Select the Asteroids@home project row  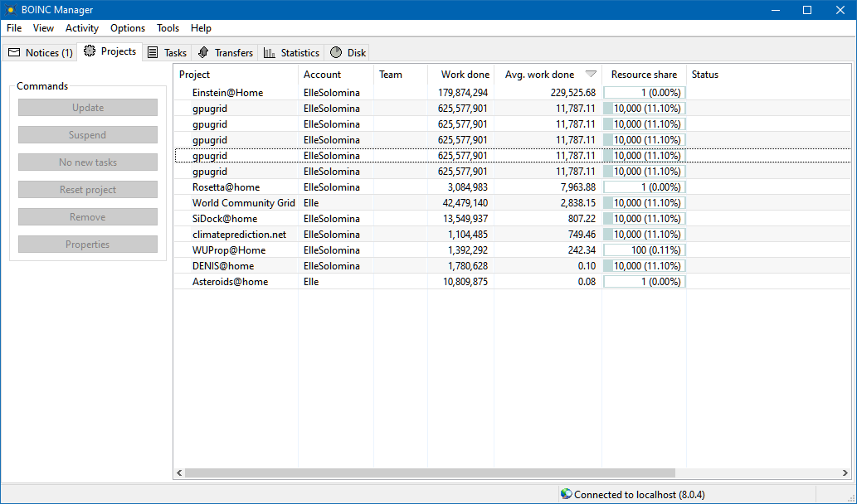(513, 282)
